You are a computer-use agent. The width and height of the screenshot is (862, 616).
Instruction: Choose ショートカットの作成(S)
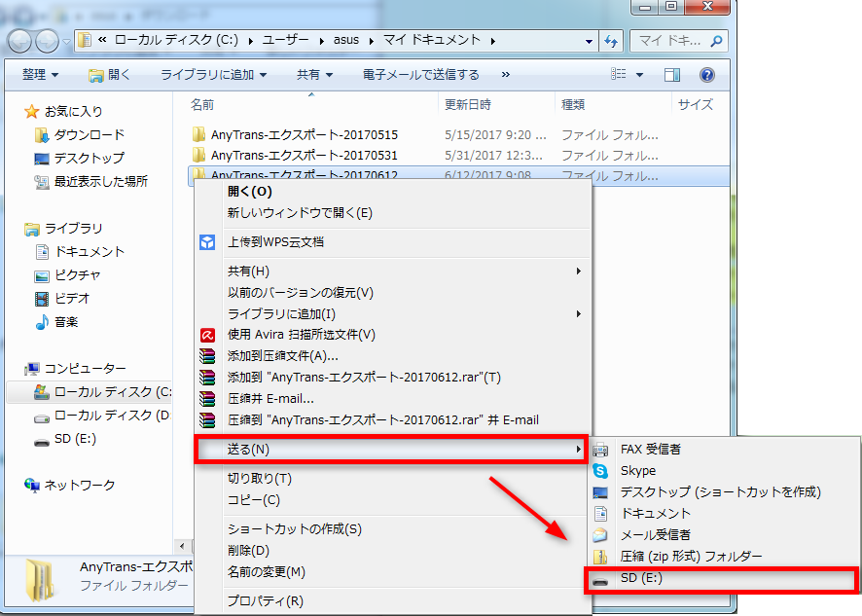tap(295, 529)
